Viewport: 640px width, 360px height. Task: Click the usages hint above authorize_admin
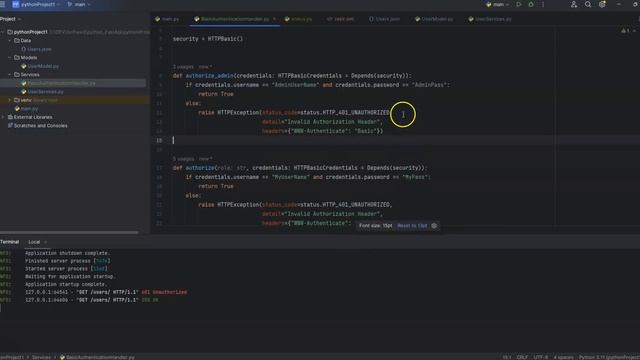pyautogui.click(x=183, y=67)
